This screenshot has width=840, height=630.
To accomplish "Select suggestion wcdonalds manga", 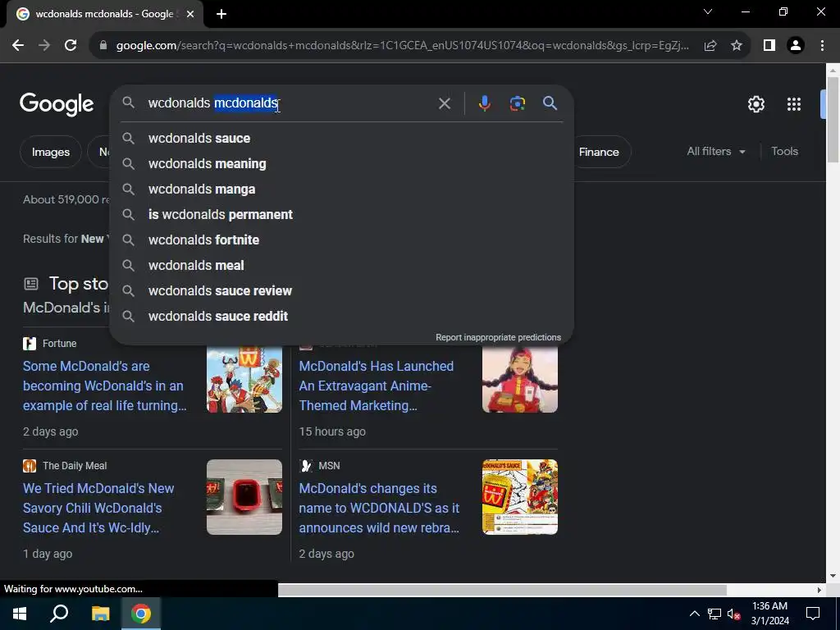I will tap(342, 189).
